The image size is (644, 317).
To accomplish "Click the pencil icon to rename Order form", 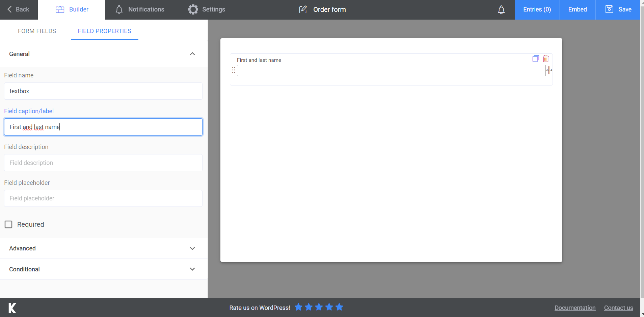I will (x=303, y=9).
